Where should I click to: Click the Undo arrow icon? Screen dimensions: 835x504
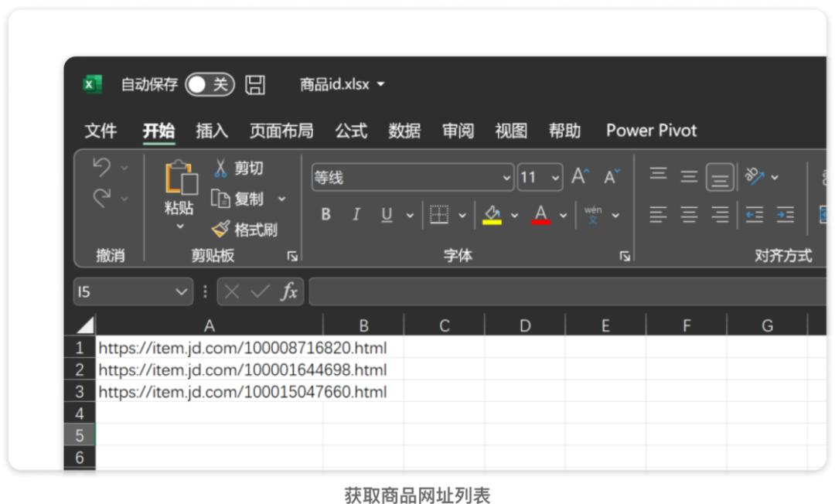[x=101, y=168]
